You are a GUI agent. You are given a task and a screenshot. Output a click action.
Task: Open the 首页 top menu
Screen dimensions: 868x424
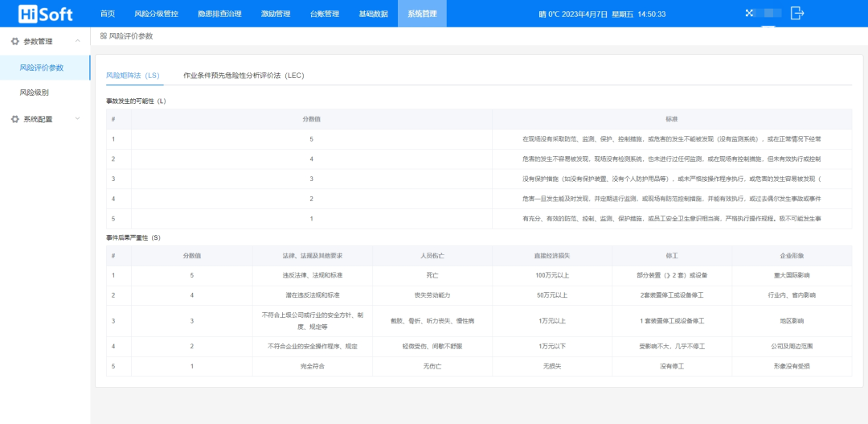tap(108, 14)
